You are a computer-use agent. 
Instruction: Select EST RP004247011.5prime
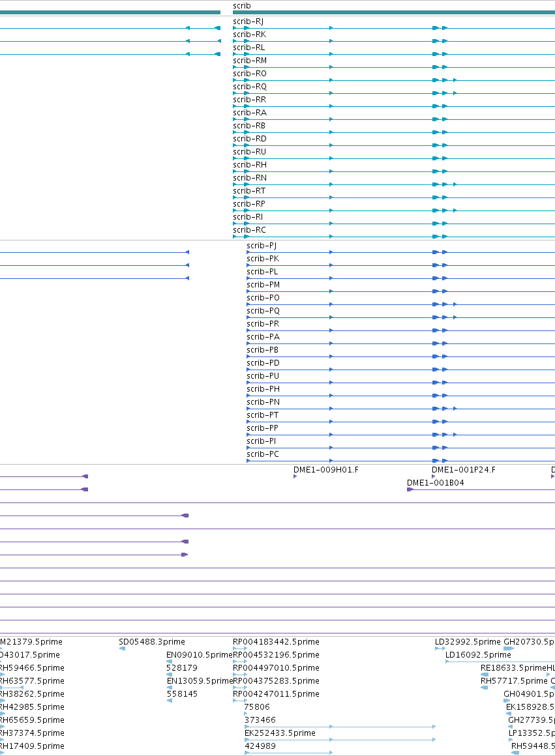pos(276,694)
